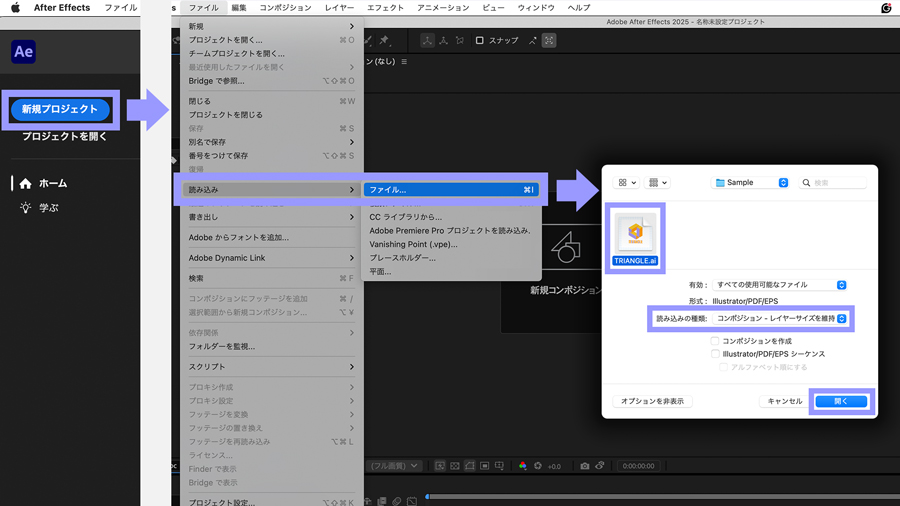Open the show channel color dropdown
Viewport: 900px width, 506px height.
click(522, 466)
